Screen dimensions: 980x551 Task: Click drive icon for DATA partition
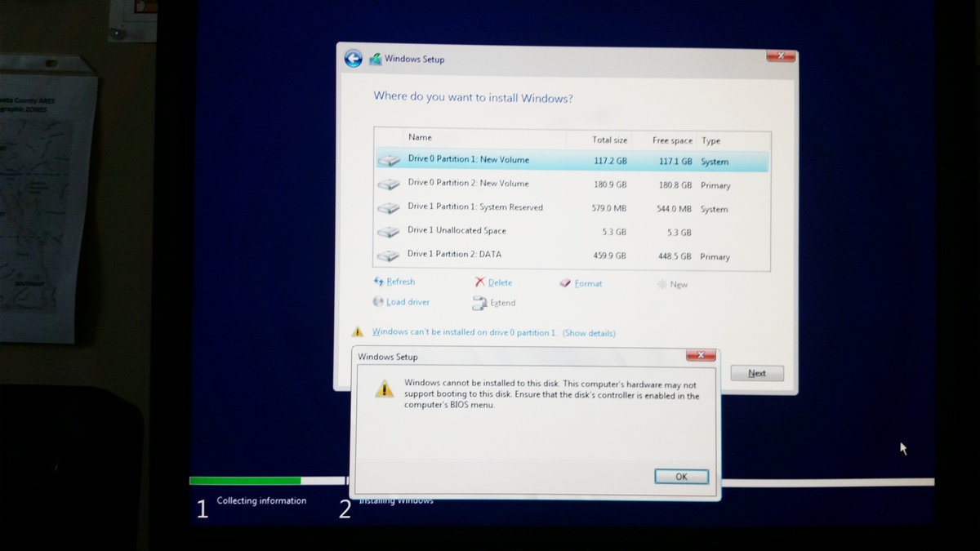[389, 256]
